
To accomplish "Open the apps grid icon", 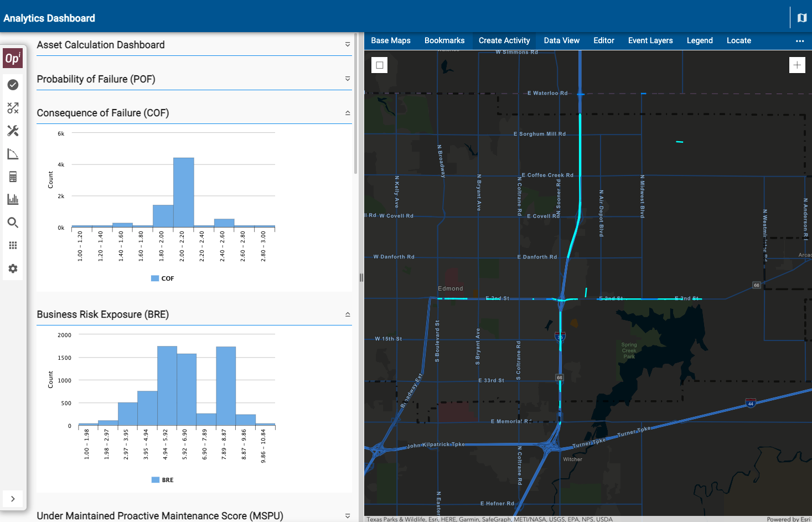I will 13,245.
